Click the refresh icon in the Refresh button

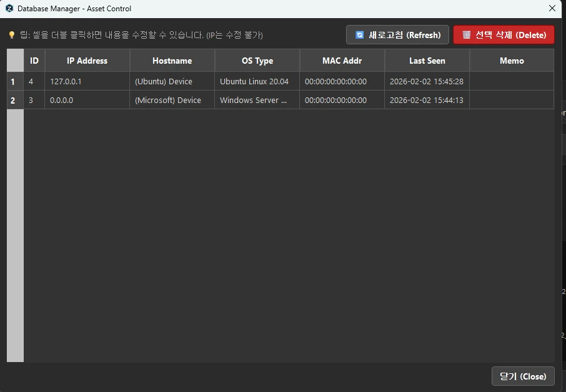pyautogui.click(x=359, y=35)
